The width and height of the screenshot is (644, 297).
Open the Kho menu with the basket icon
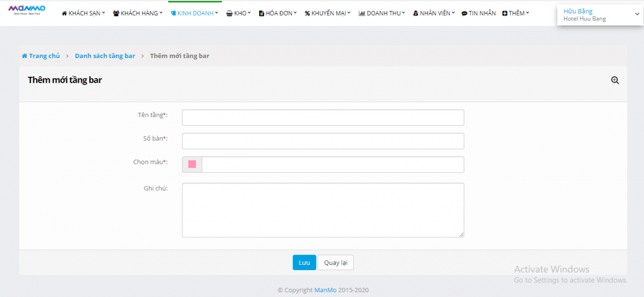coord(239,13)
